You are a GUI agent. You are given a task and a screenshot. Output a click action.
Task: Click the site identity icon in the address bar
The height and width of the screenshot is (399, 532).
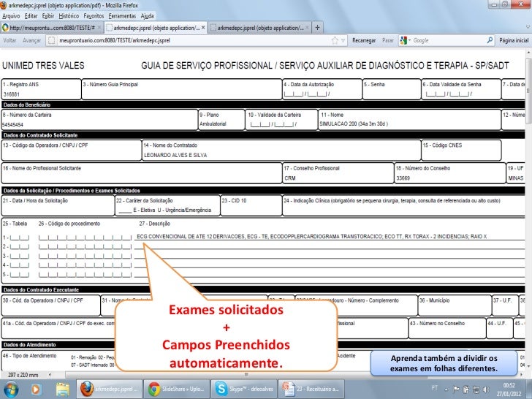pyautogui.click(x=51, y=40)
